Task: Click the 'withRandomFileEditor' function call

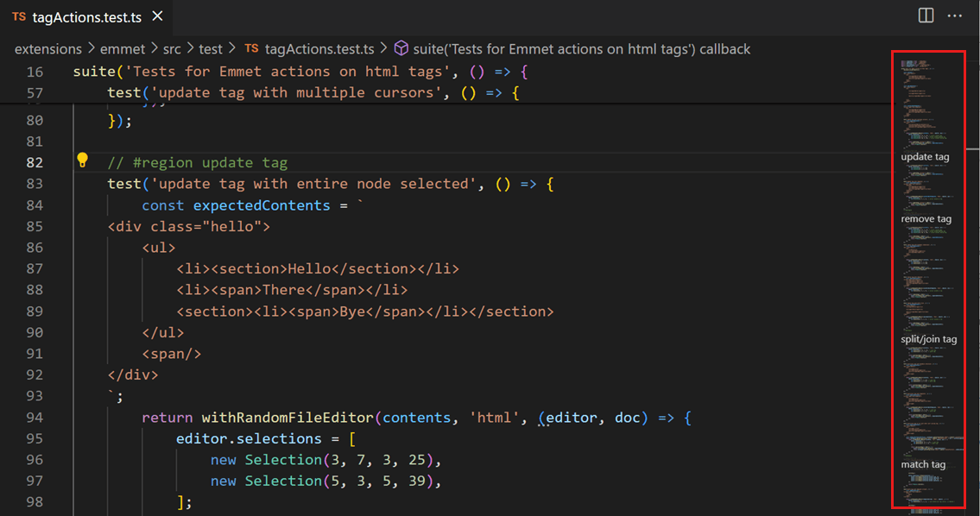Action: pyautogui.click(x=288, y=418)
